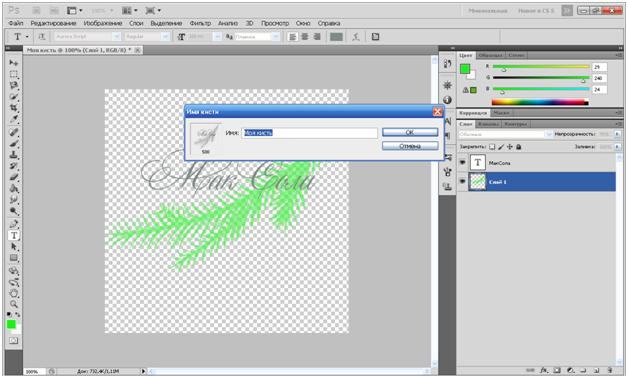Select the Rectangular Marquee tool

[x=14, y=74]
